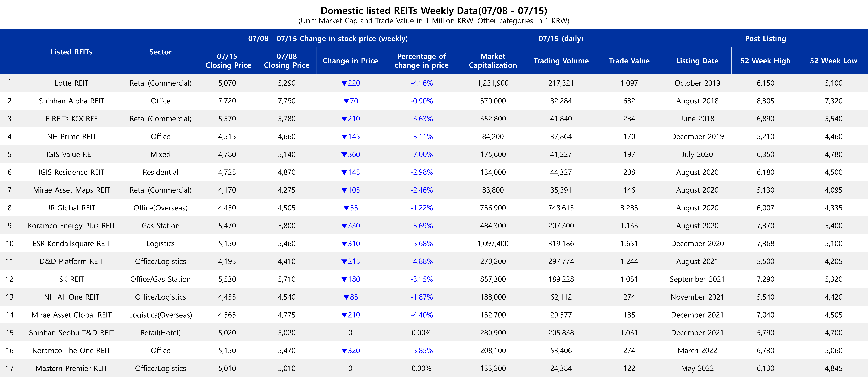Viewport: 868px width, 377px height.
Task: Click the unit note subtitle text
Action: 434,21
